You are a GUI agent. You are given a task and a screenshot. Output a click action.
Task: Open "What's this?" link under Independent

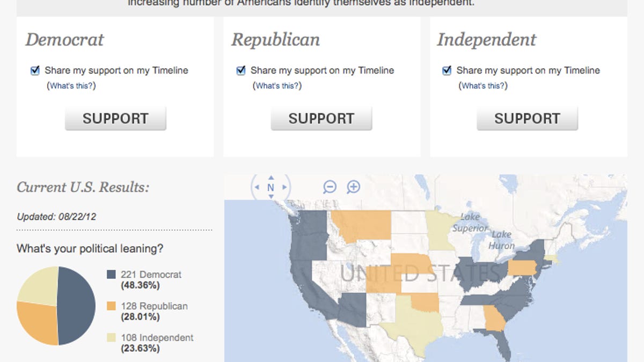coord(484,86)
